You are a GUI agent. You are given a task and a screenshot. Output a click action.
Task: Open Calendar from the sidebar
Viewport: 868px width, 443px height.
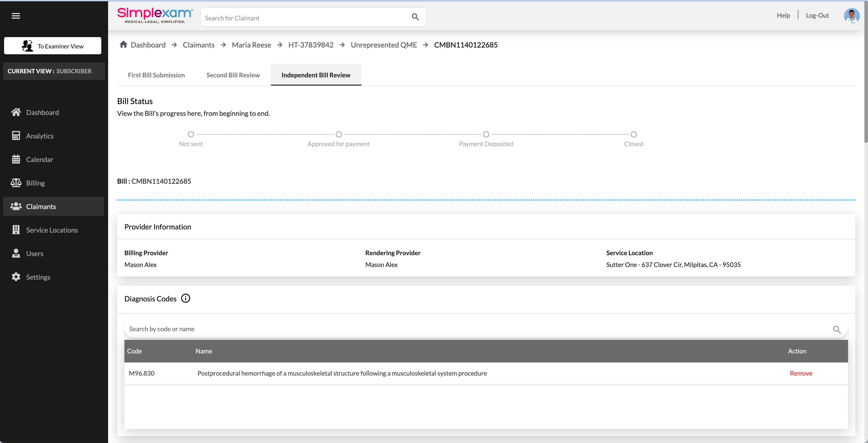click(39, 160)
